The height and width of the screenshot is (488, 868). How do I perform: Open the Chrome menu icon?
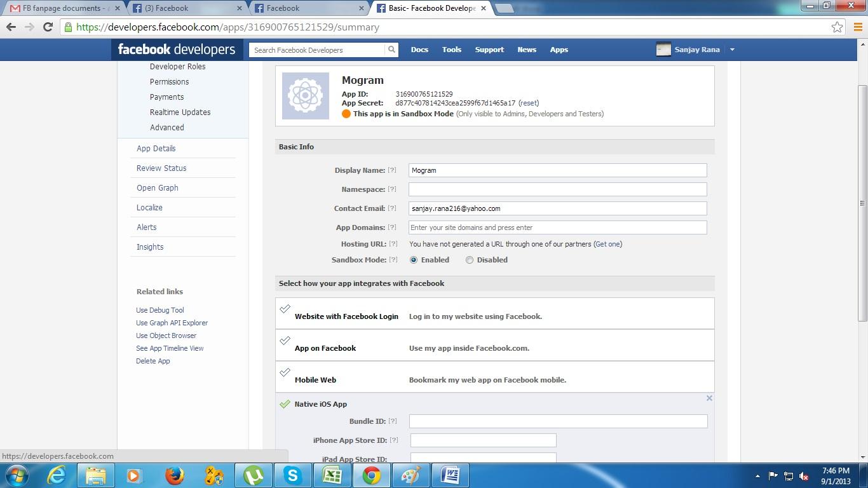[x=858, y=27]
